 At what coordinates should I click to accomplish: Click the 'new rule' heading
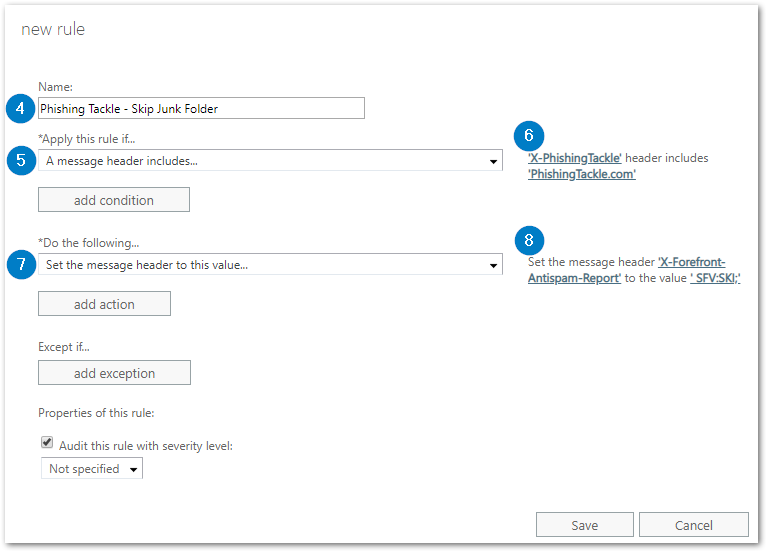(x=53, y=29)
